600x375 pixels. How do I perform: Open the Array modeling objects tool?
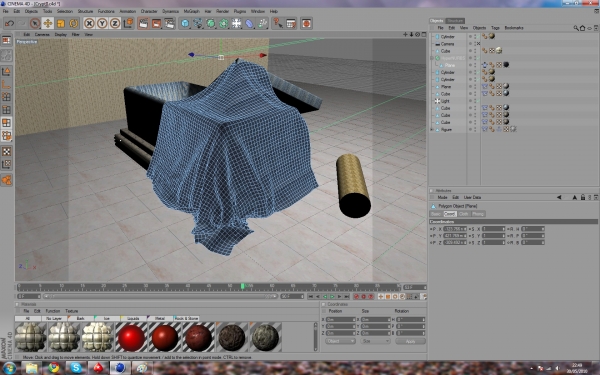(224, 24)
